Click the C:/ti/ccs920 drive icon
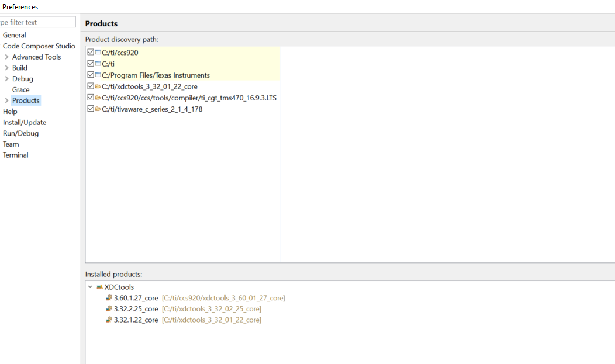 click(x=98, y=53)
